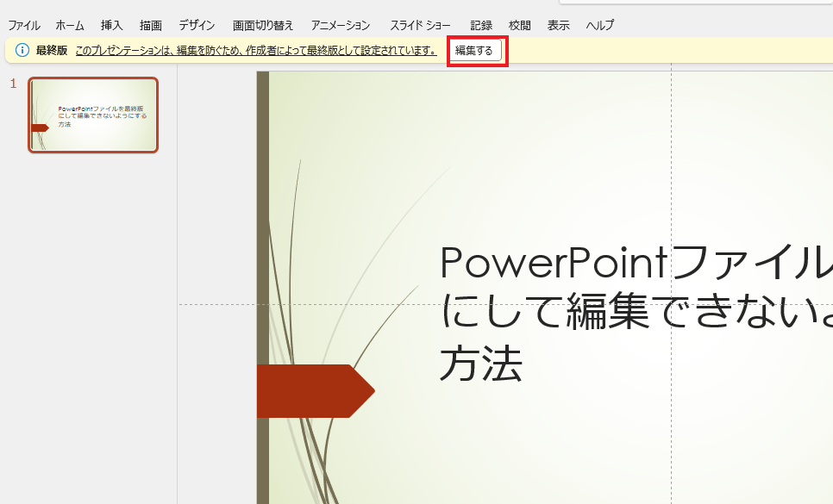Open the 表示 ribbon tab
This screenshot has height=504, width=833.
[558, 26]
